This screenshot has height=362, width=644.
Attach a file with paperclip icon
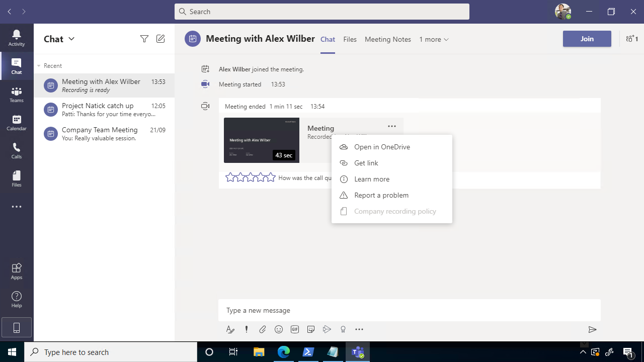tap(263, 329)
